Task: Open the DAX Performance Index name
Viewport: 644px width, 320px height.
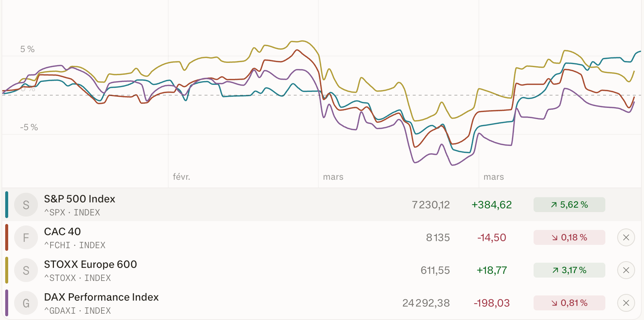Action: (x=101, y=297)
